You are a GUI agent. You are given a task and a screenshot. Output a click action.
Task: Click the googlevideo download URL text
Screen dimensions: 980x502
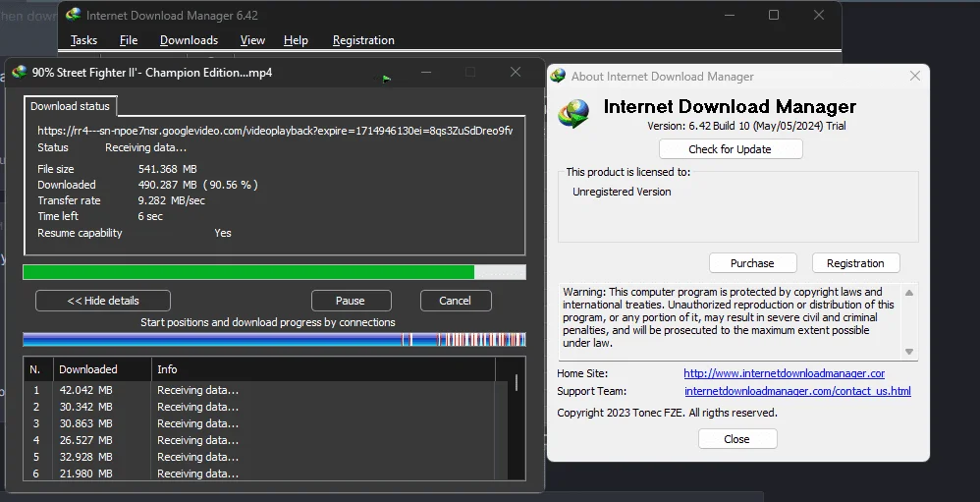click(x=275, y=131)
